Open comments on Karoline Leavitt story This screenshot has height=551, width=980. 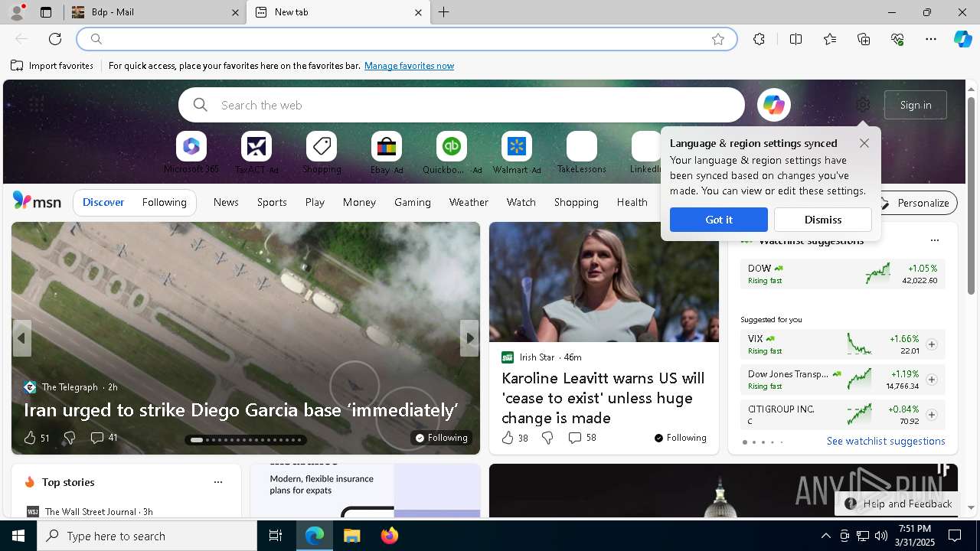582,438
